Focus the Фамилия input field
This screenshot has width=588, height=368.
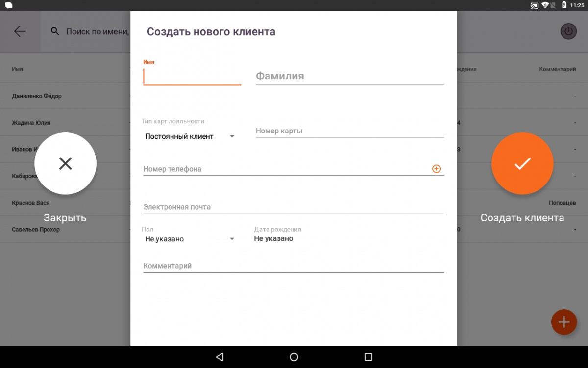pos(350,76)
